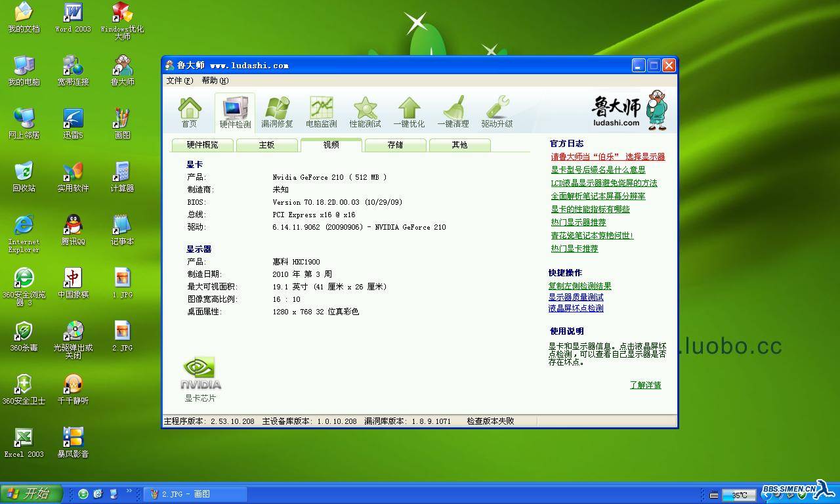Open the 2.JPG file on desktop
840x504 pixels.
point(122,337)
